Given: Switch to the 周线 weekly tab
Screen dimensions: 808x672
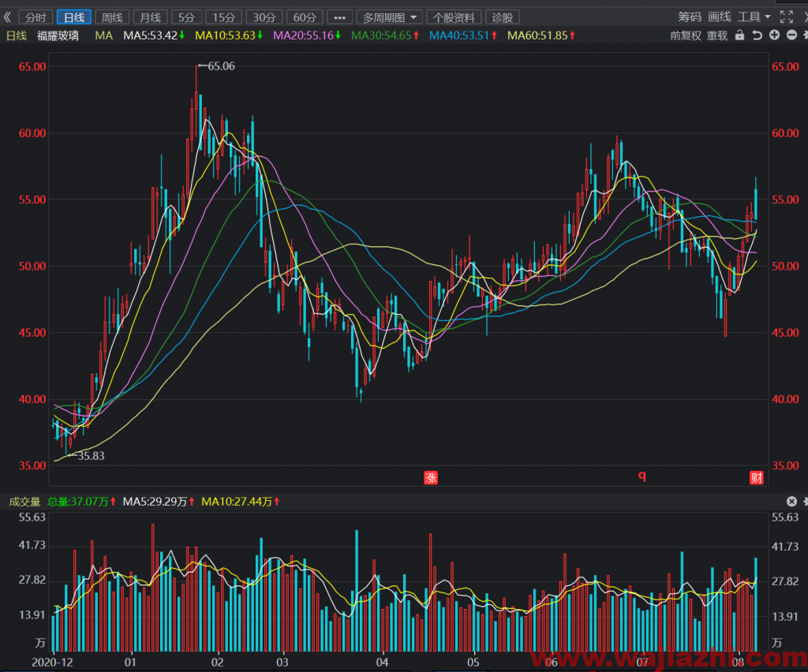Looking at the screenshot, I should 112,17.
